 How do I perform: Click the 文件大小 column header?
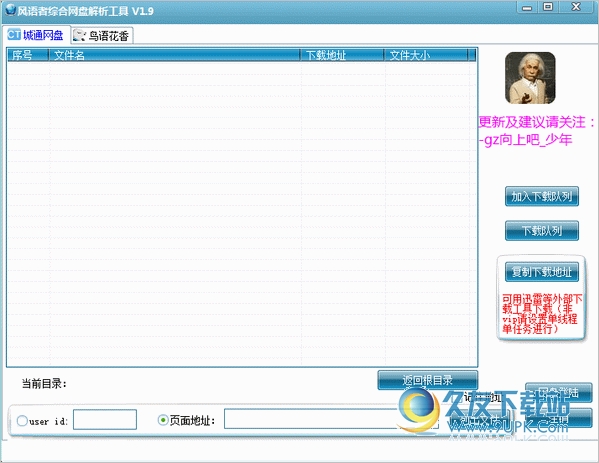coord(426,55)
